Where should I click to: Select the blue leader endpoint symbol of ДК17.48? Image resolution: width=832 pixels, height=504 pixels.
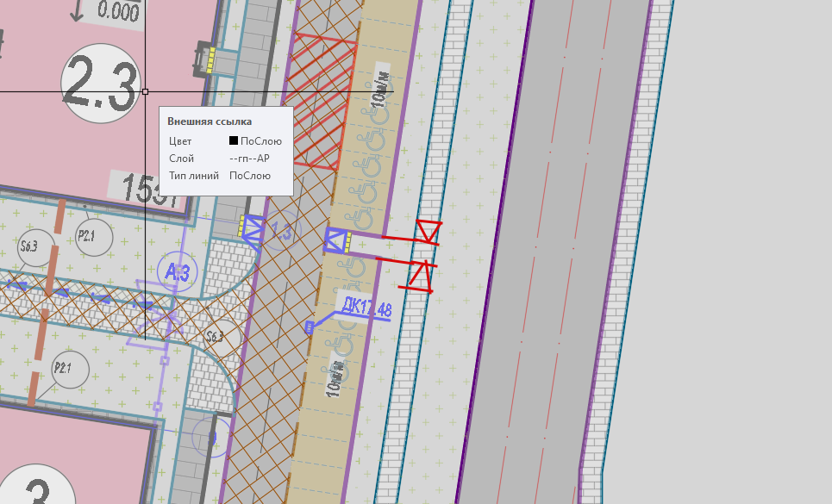pos(310,327)
